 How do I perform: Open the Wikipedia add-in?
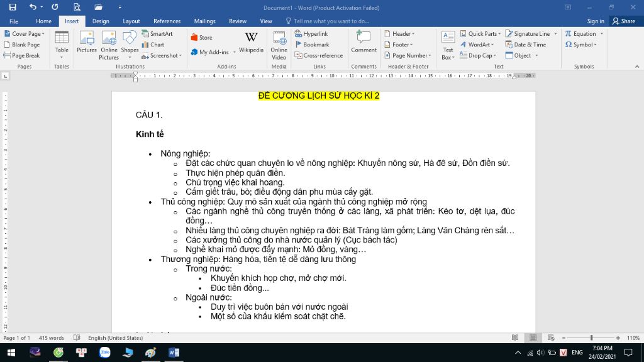pyautogui.click(x=251, y=42)
